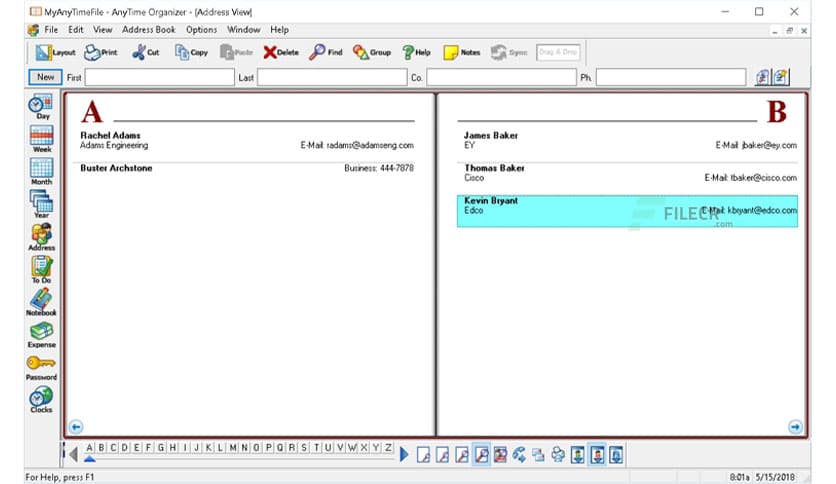This screenshot has height=484, width=836.
Task: Click the gray left triangle before letter A
Action: (x=74, y=454)
